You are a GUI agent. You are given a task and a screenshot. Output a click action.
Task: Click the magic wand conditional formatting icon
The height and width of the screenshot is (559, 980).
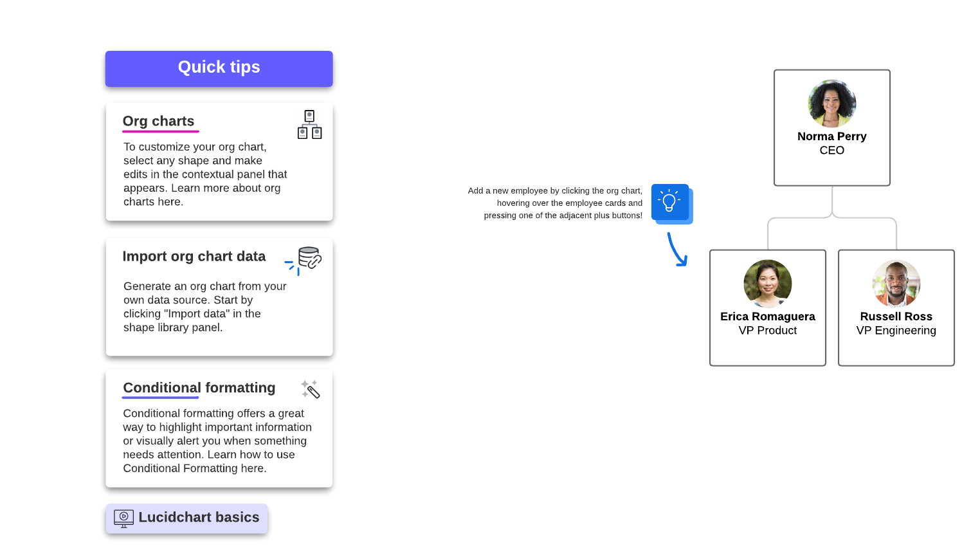tap(310, 389)
